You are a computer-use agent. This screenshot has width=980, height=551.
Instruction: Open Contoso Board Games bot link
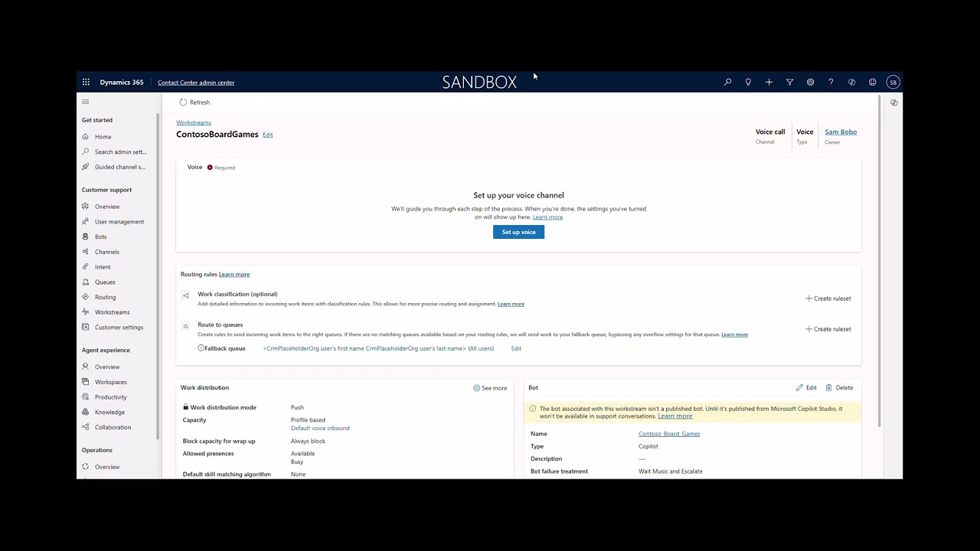669,434
